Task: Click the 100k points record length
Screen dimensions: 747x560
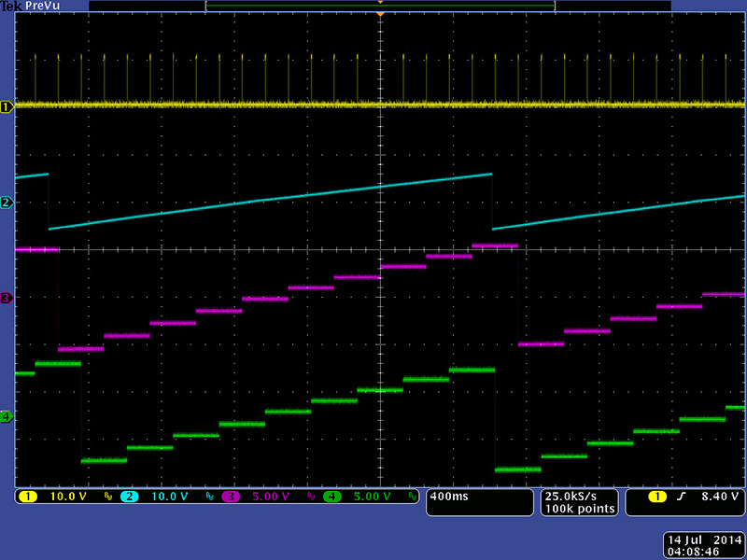Action: [x=579, y=509]
